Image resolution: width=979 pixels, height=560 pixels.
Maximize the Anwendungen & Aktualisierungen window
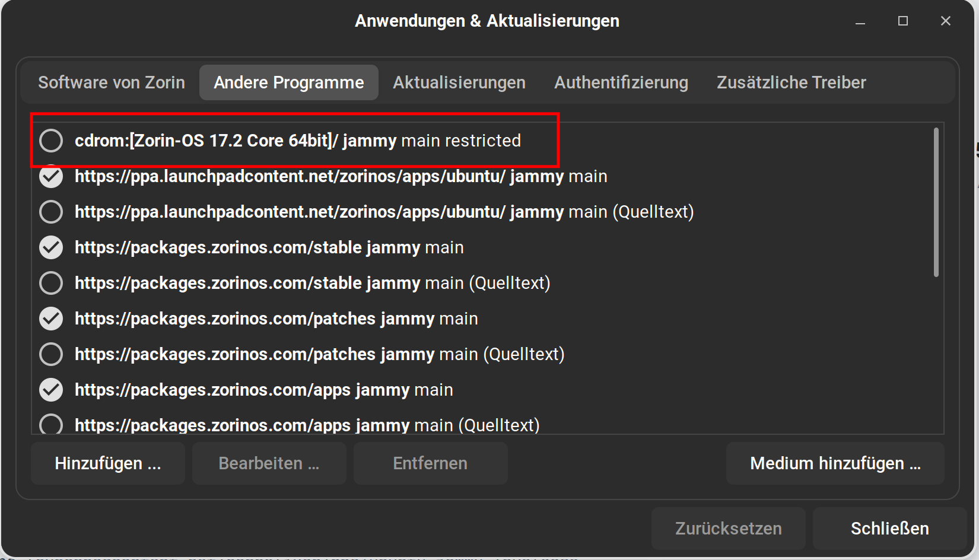tap(903, 21)
